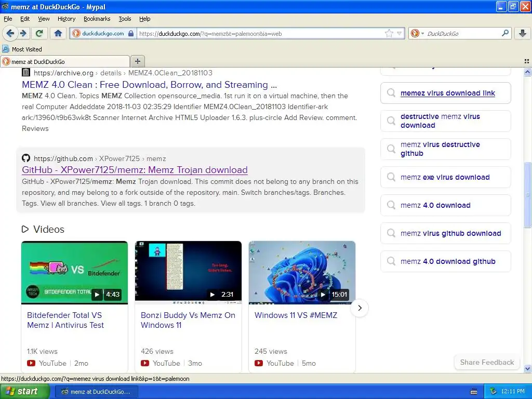Open the Windows Start button

24,391
